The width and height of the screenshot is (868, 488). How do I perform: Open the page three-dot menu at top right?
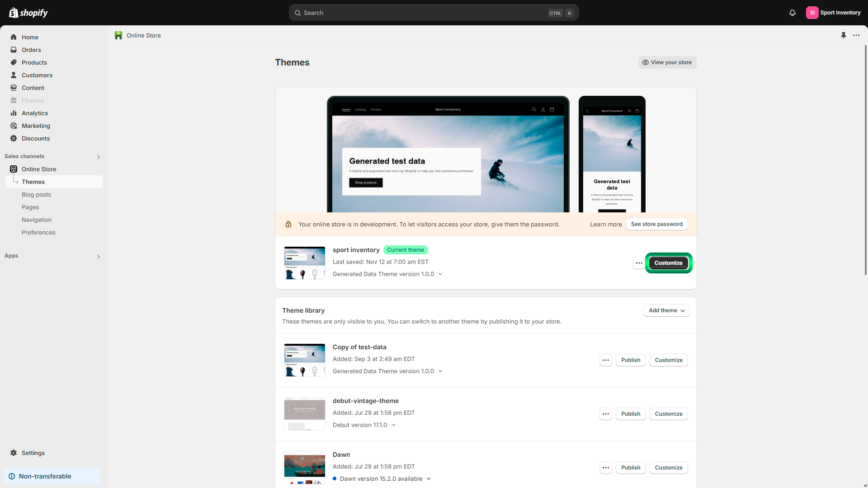pyautogui.click(x=856, y=35)
